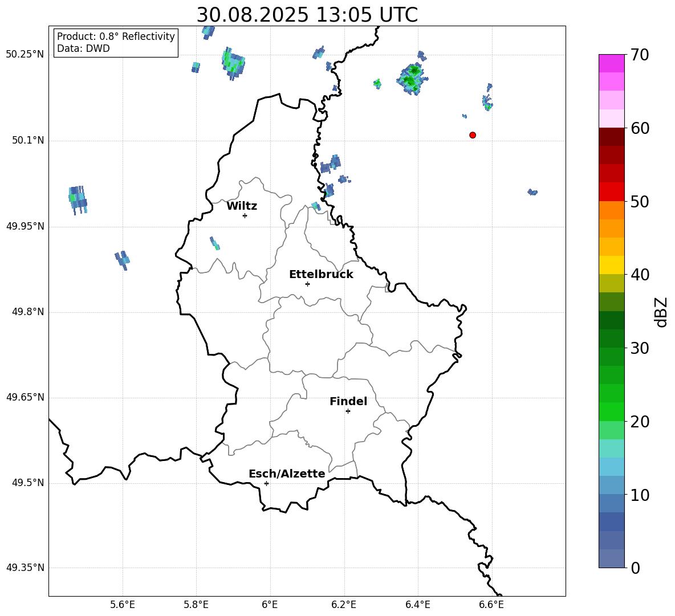Click the Product 0.8° Reflectivity info box
This screenshot has height=616, width=675.
pos(116,43)
